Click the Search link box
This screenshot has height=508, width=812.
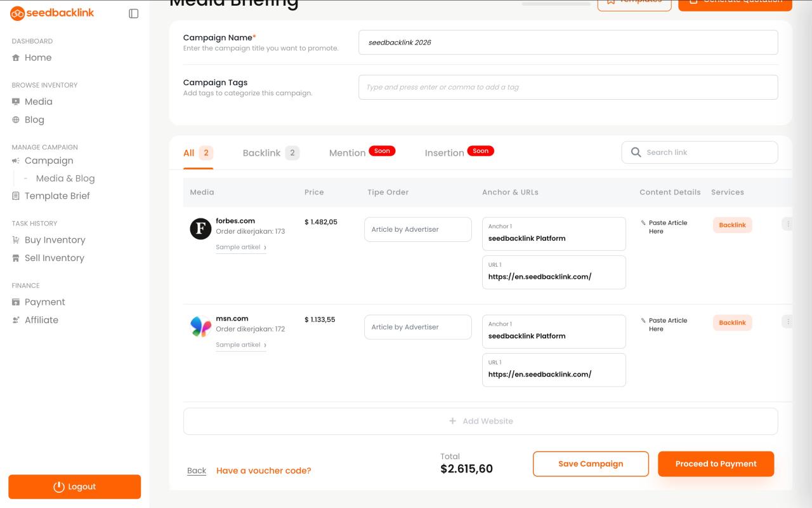(699, 152)
